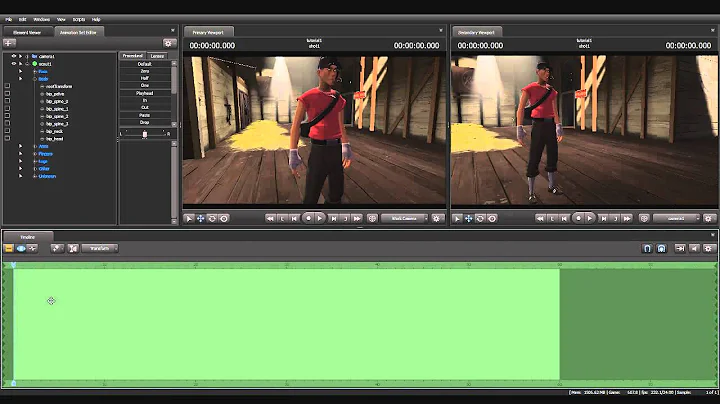
Task: Toggle visibility eye for scout1
Action: [13, 64]
